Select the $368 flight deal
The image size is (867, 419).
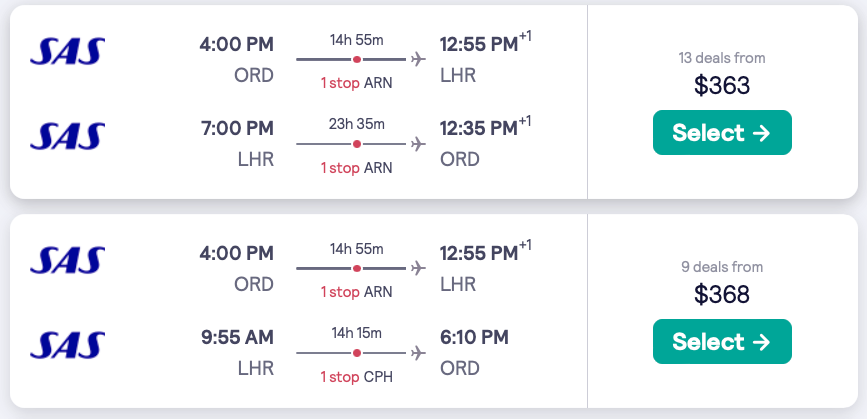click(x=722, y=342)
